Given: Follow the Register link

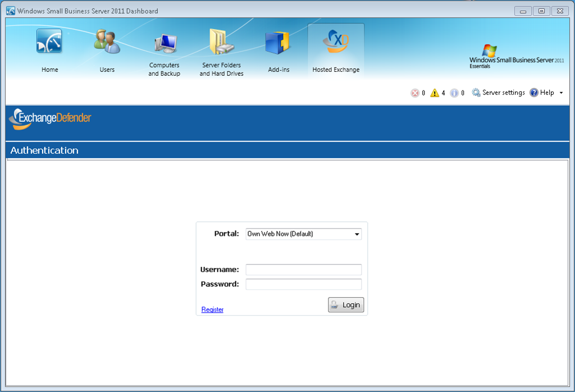Looking at the screenshot, I should 212,309.
